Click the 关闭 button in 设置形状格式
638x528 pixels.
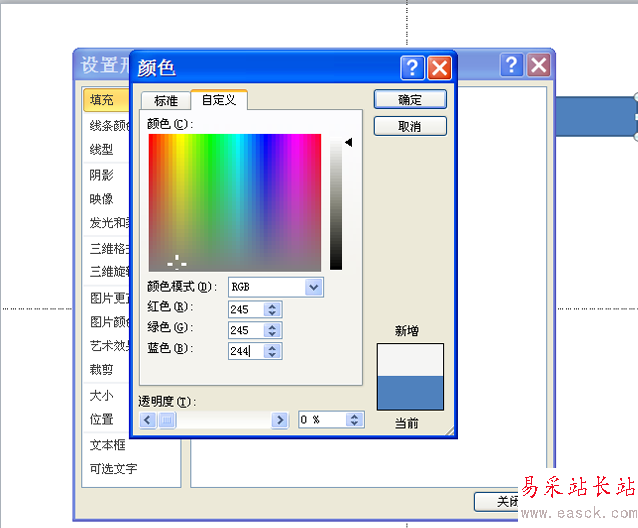tap(497, 502)
